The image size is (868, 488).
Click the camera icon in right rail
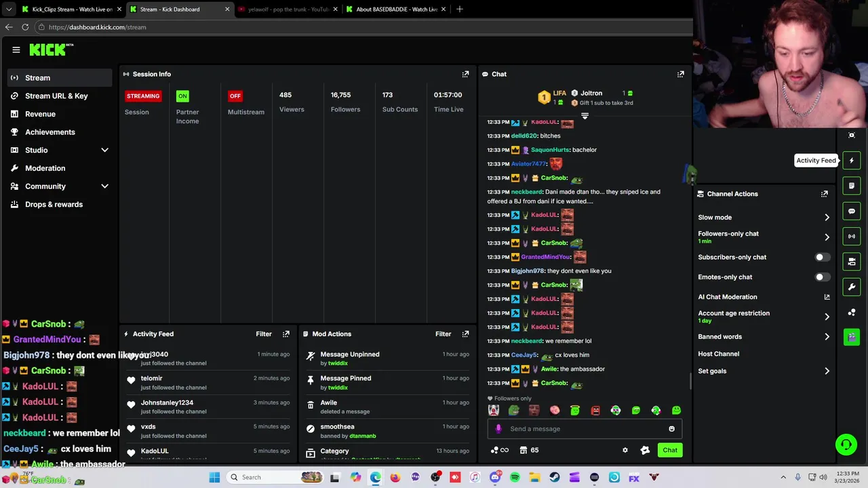[852, 261]
